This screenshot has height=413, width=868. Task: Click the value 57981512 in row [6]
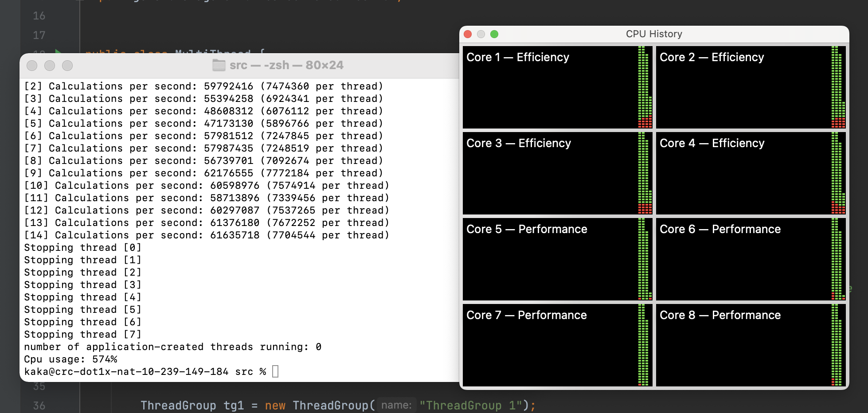click(229, 136)
